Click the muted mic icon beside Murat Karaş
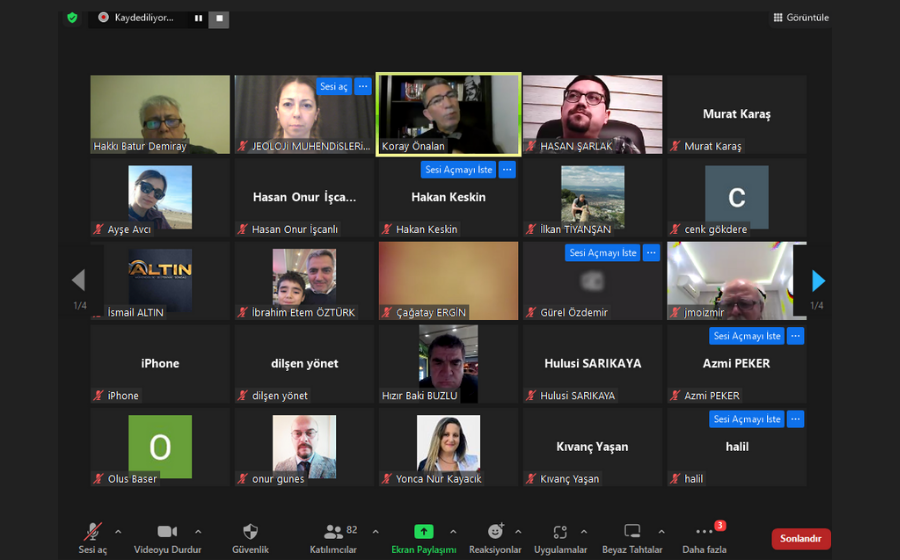The width and height of the screenshot is (900, 560). (x=676, y=146)
